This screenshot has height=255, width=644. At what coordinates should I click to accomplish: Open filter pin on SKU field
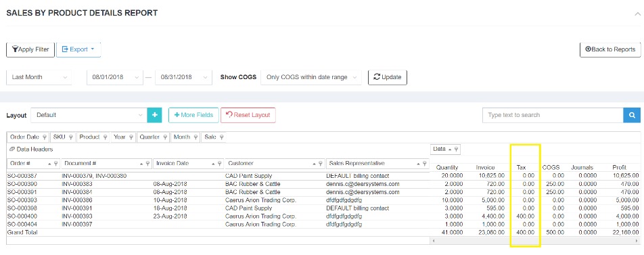tap(71, 137)
